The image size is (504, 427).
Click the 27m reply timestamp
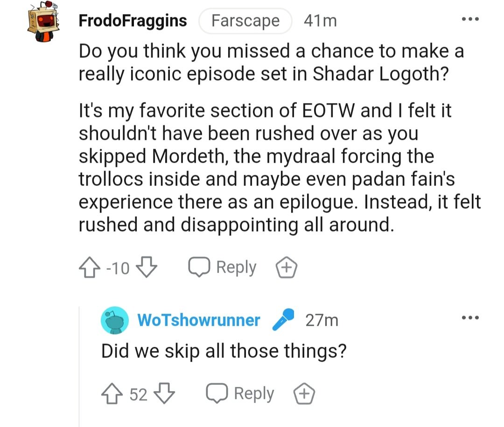(322, 320)
